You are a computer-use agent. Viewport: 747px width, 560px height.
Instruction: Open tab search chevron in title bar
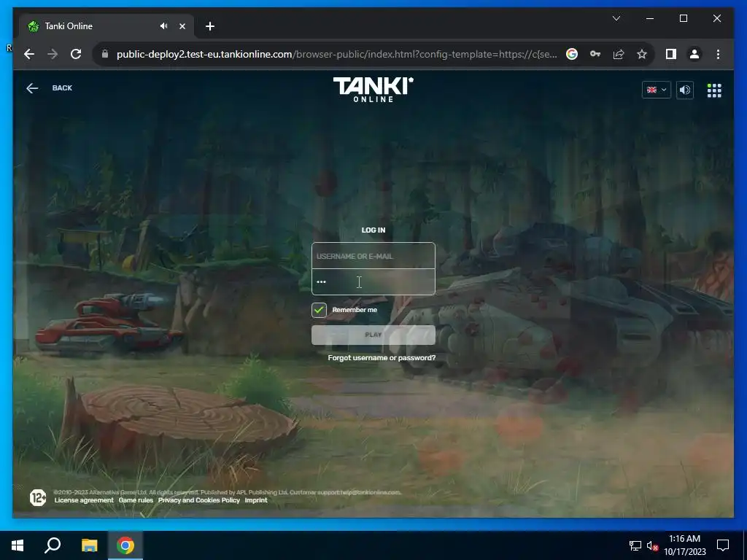(616, 18)
